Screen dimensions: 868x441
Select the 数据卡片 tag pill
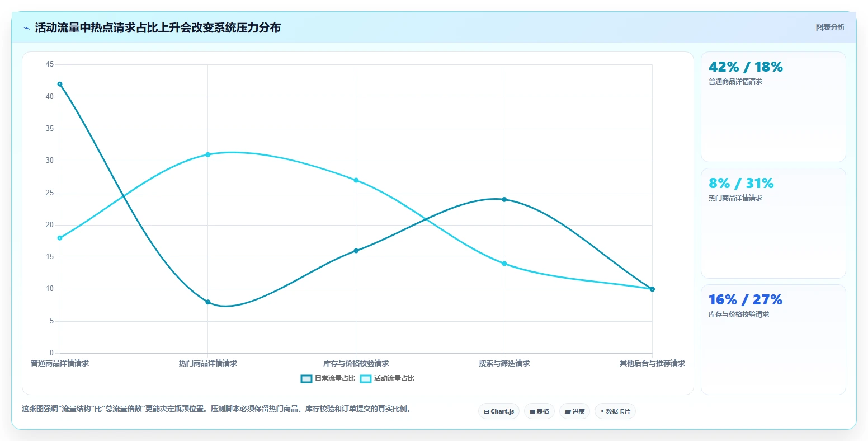pyautogui.click(x=615, y=411)
